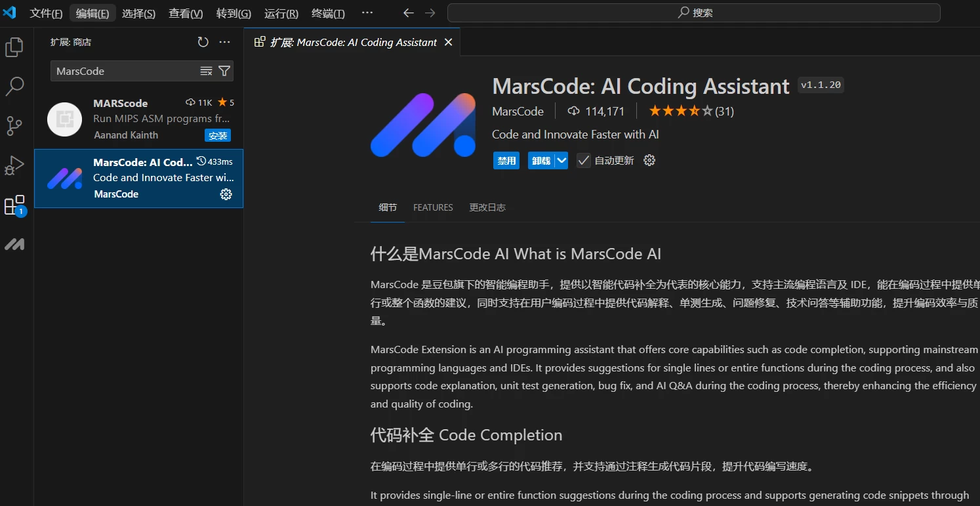Refresh the extensions list

pos(202,41)
